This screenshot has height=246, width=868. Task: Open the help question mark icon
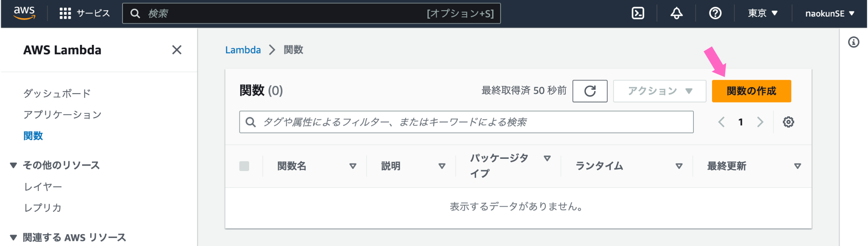(715, 14)
